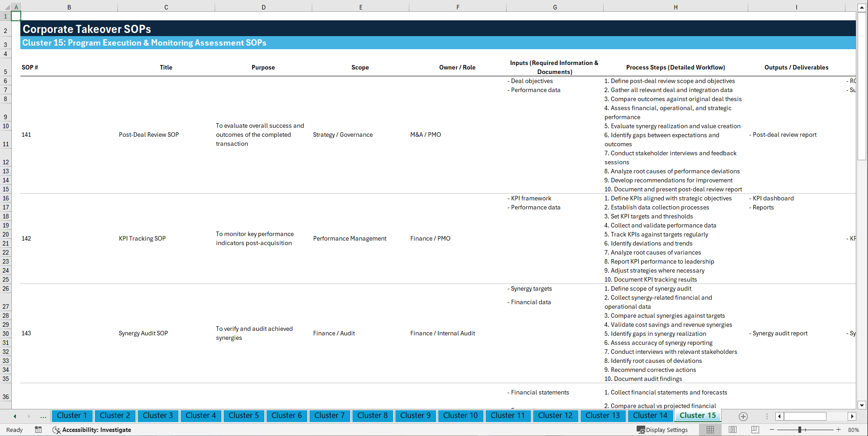868x436 pixels.
Task: Open the Cluster 12 worksheet tab
Action: click(555, 416)
